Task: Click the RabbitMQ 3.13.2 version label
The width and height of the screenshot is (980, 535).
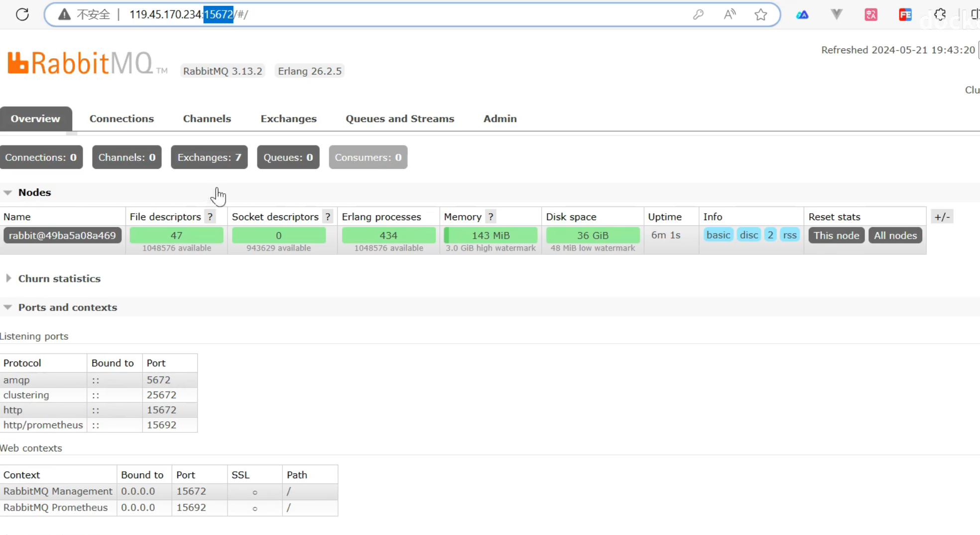Action: 223,71
